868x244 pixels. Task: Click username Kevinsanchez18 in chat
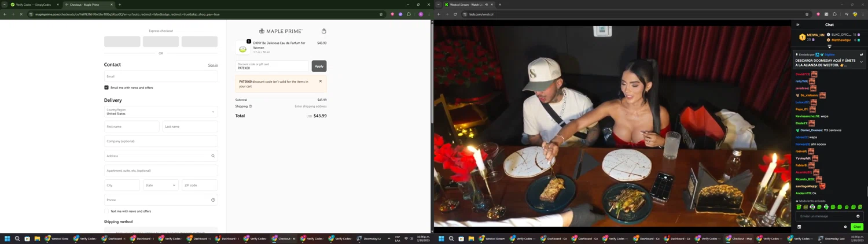[807, 116]
